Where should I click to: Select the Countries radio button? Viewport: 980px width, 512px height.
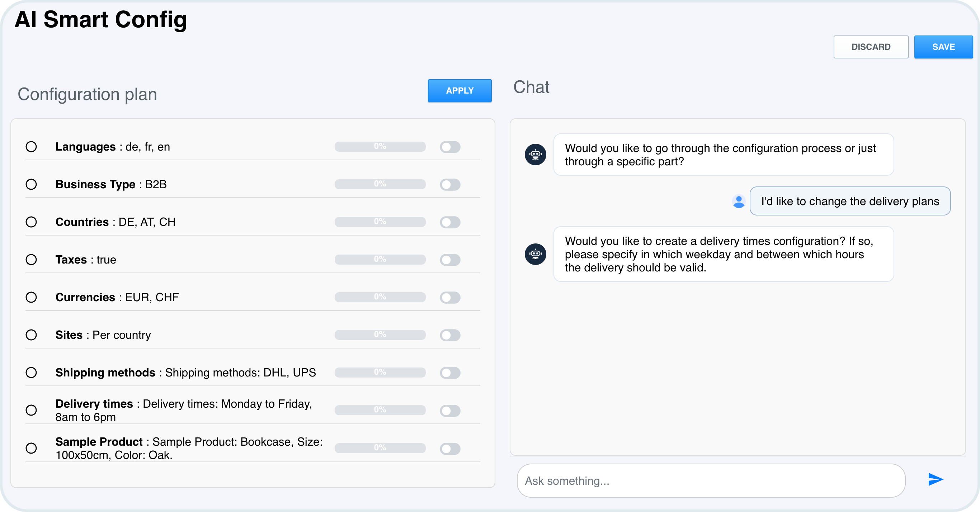31,222
